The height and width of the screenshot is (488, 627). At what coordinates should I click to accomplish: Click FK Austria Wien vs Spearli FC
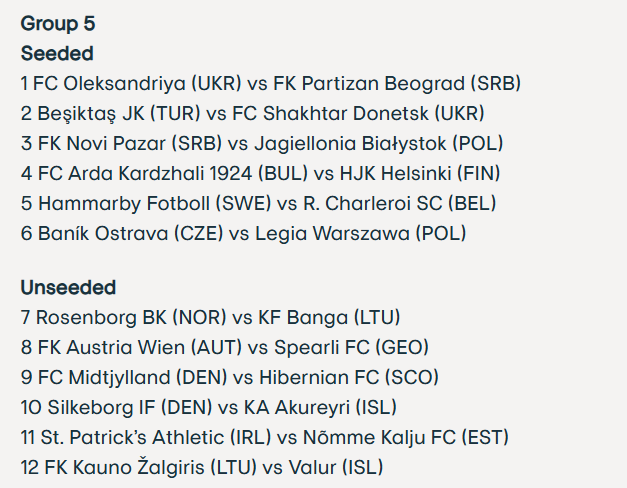[225, 348]
